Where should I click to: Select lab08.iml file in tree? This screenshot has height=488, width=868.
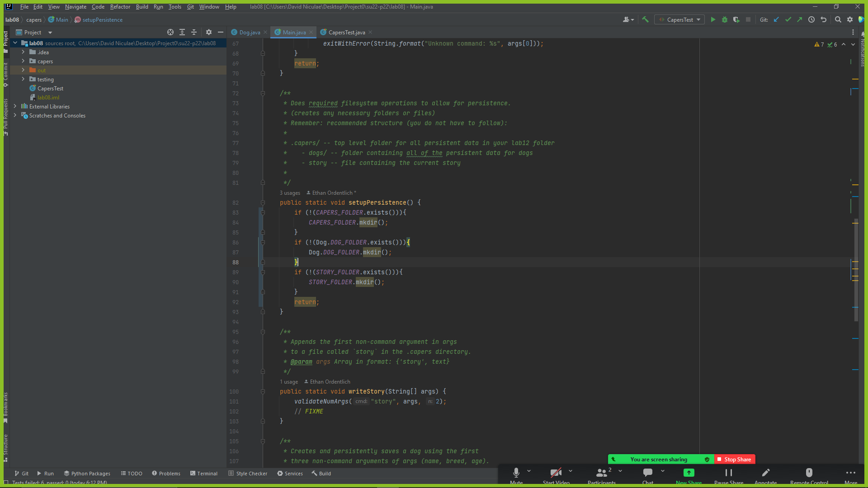point(48,97)
